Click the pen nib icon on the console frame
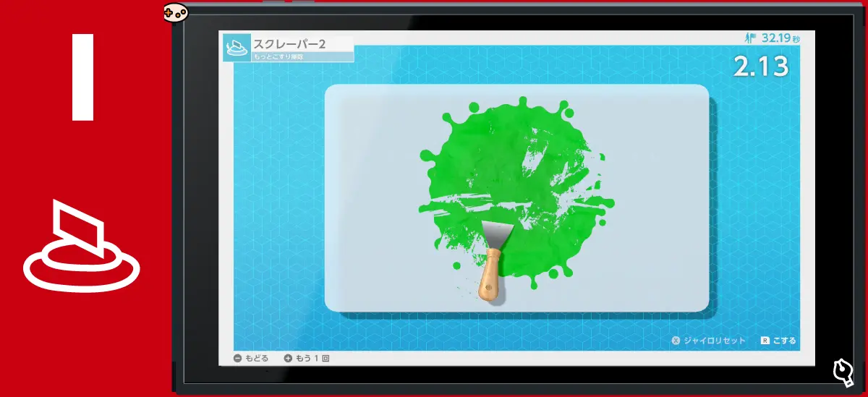Viewport: 868px width, 397px height. point(842,371)
